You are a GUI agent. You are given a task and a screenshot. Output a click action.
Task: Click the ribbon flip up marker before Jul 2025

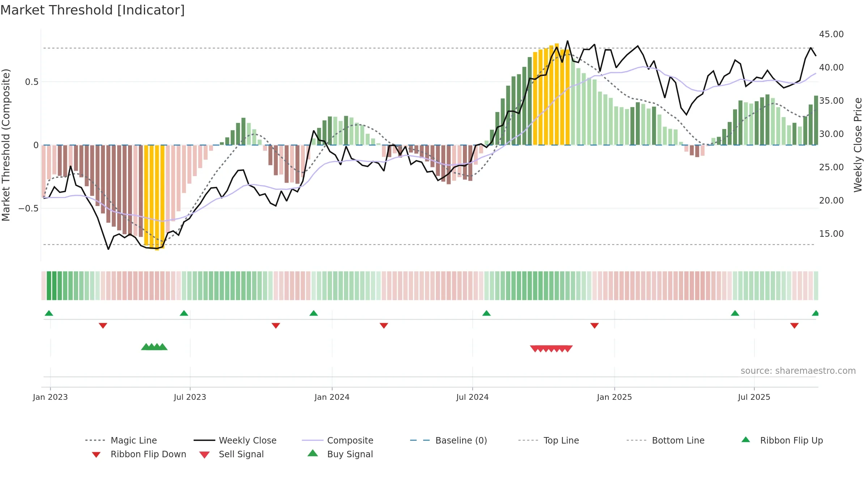[735, 313]
